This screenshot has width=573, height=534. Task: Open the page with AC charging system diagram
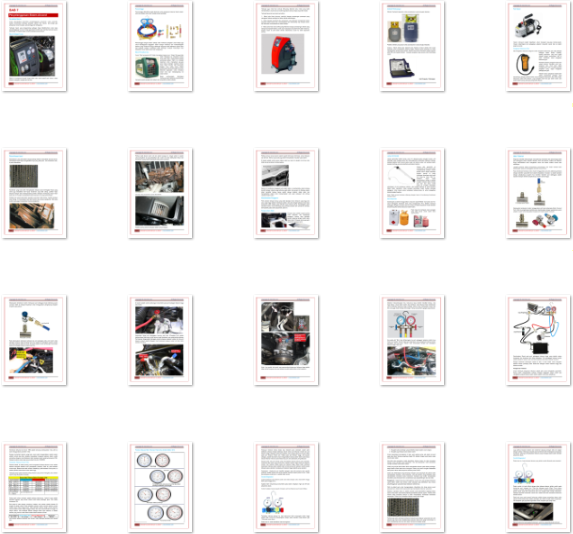538,340
